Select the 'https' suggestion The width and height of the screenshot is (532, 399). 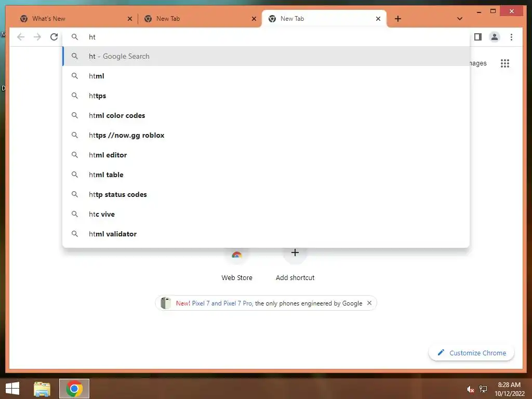pyautogui.click(x=267, y=96)
